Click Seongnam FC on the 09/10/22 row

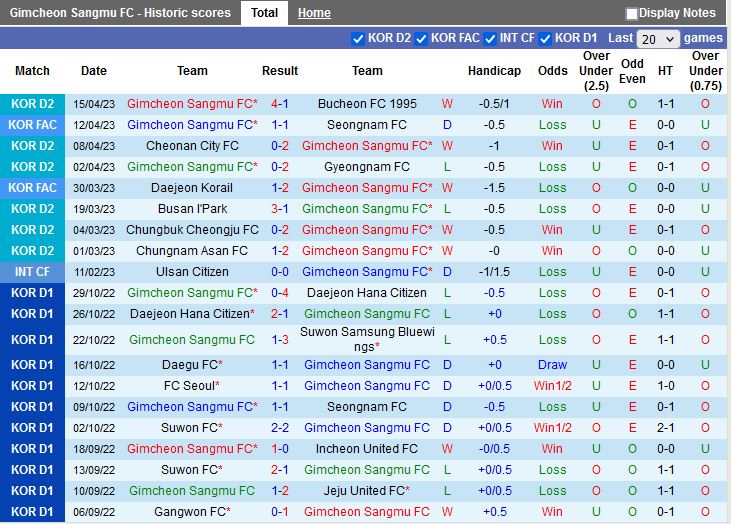367,407
